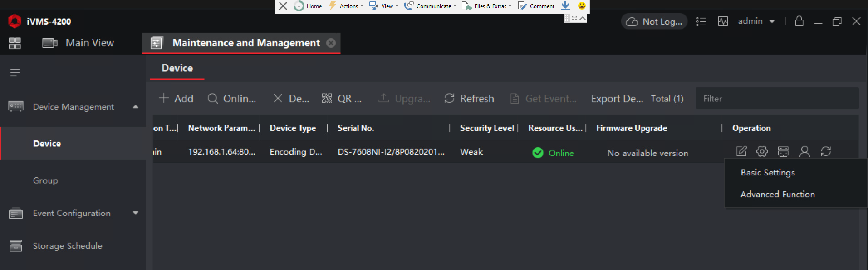Select Basic Settings from the menu
The height and width of the screenshot is (270, 868).
coord(768,173)
